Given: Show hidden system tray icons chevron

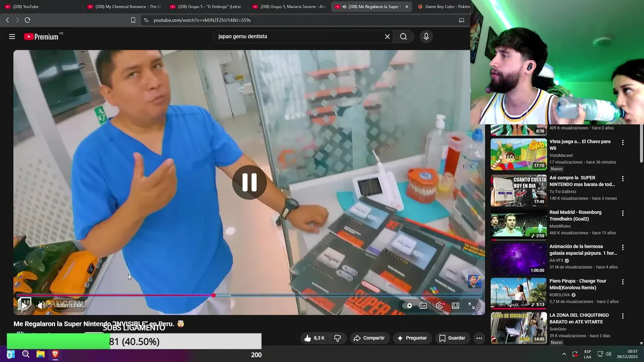Looking at the screenshot, I should 564,354.
